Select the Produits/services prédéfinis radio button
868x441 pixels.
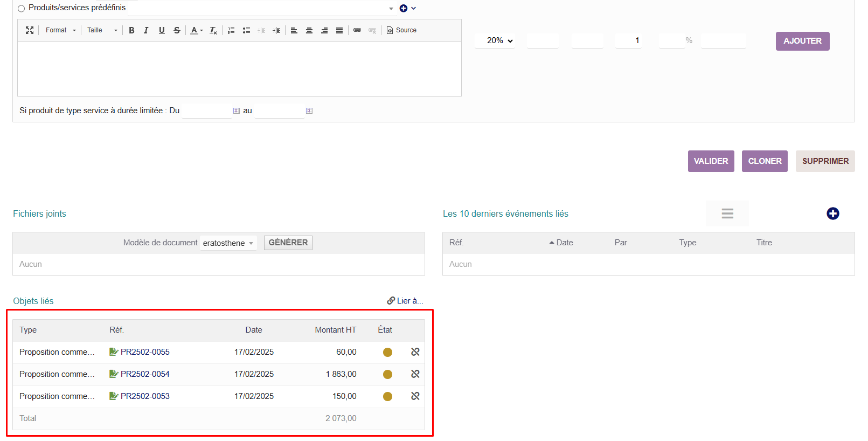[x=22, y=9]
